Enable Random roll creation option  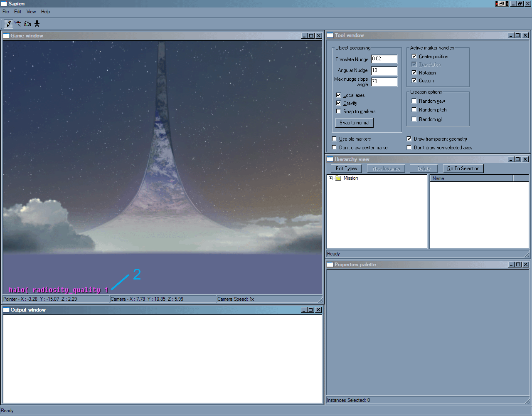414,119
